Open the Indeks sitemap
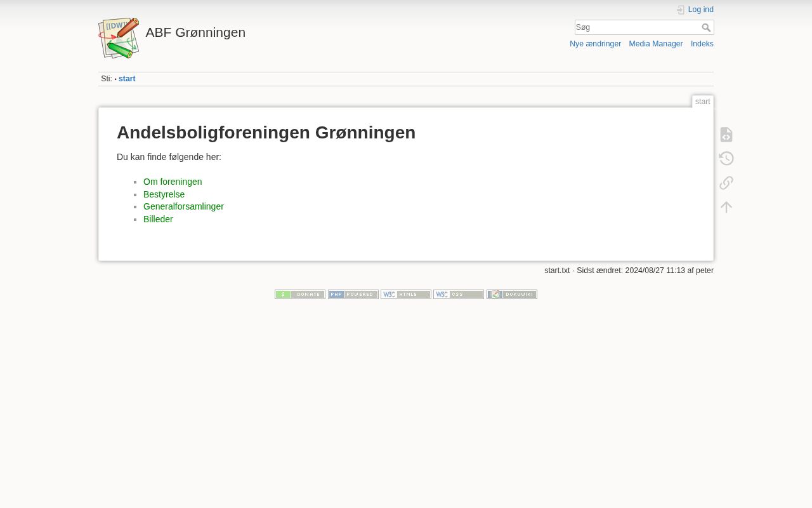 pyautogui.click(x=702, y=44)
